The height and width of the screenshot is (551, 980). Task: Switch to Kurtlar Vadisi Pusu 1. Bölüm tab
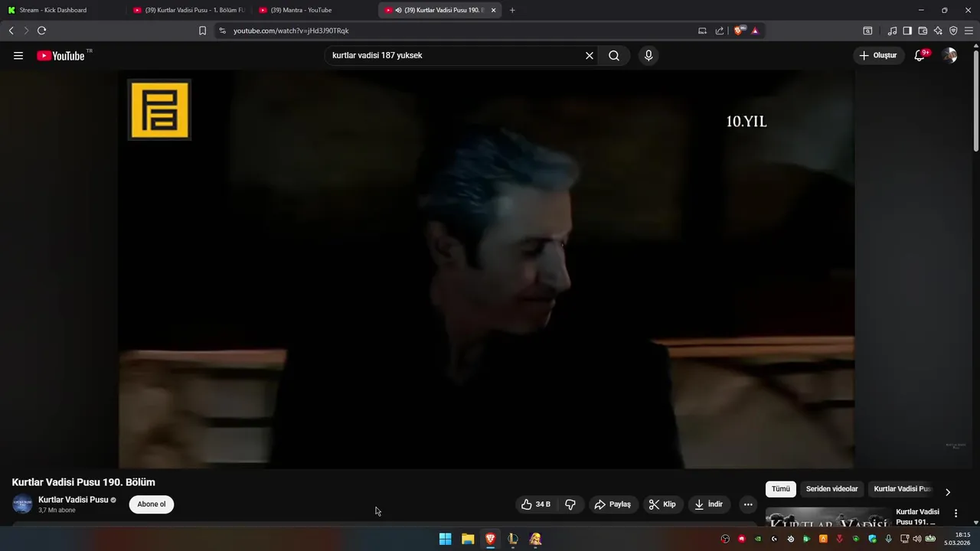(x=188, y=10)
